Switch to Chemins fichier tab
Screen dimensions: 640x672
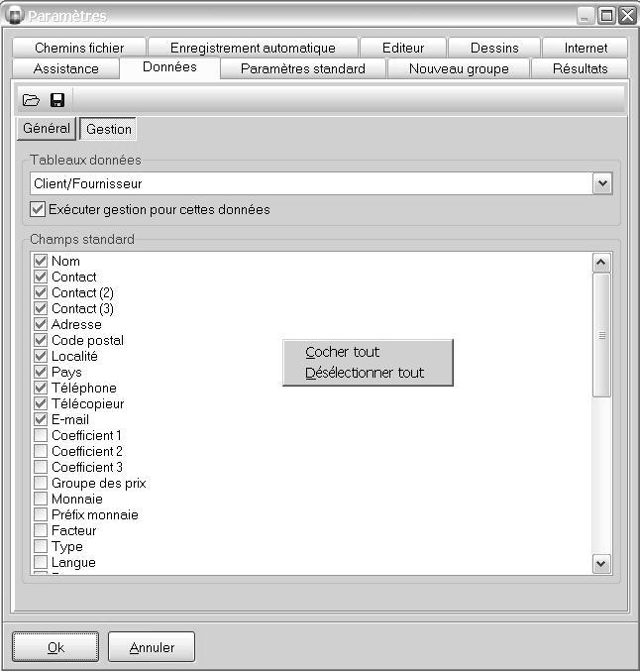pos(79,48)
